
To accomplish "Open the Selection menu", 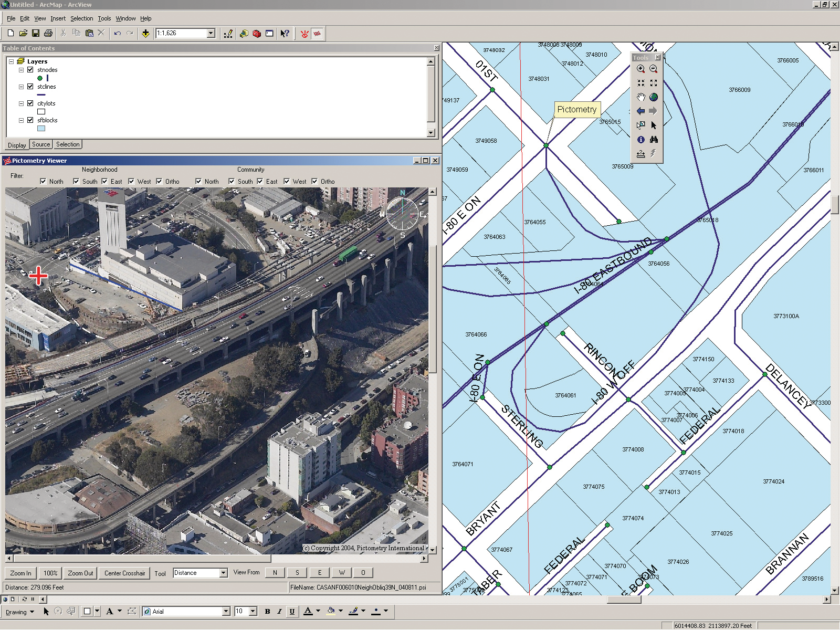I will click(82, 18).
